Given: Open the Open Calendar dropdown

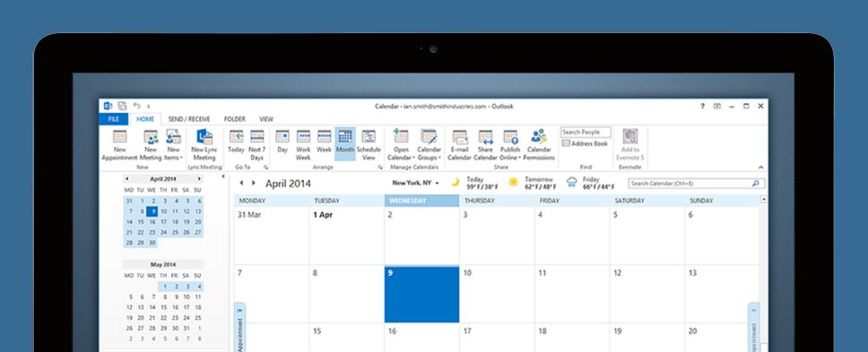Looking at the screenshot, I should (x=401, y=145).
